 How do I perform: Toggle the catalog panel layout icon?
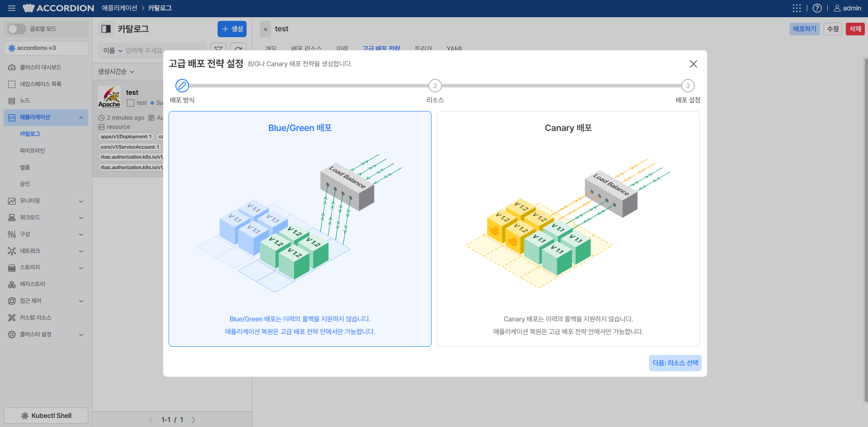106,29
